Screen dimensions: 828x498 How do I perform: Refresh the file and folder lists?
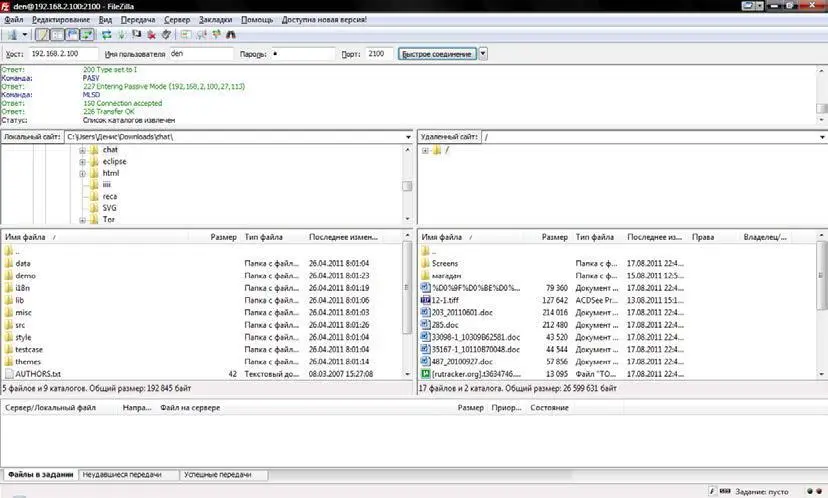107,35
